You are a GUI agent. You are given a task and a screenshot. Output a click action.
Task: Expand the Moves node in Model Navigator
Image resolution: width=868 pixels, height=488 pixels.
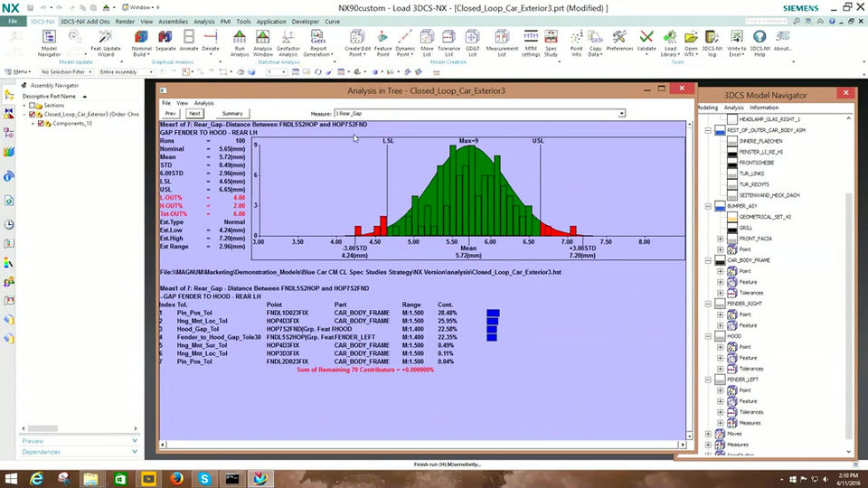708,434
